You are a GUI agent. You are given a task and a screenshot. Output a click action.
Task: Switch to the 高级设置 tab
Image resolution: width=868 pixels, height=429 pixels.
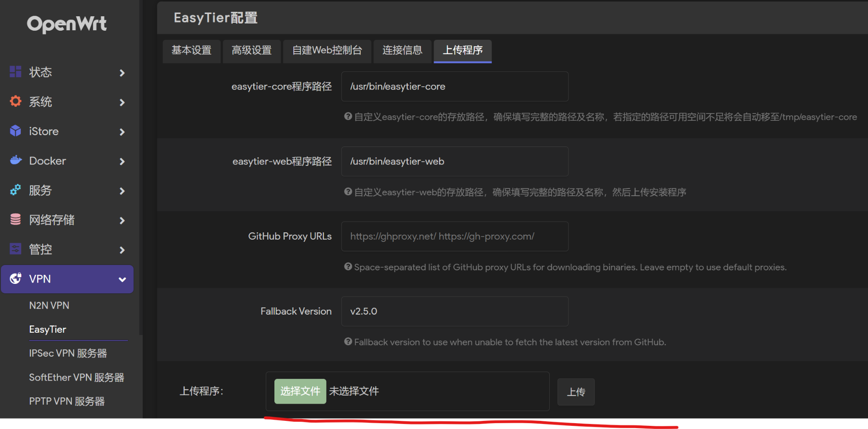[x=252, y=51]
